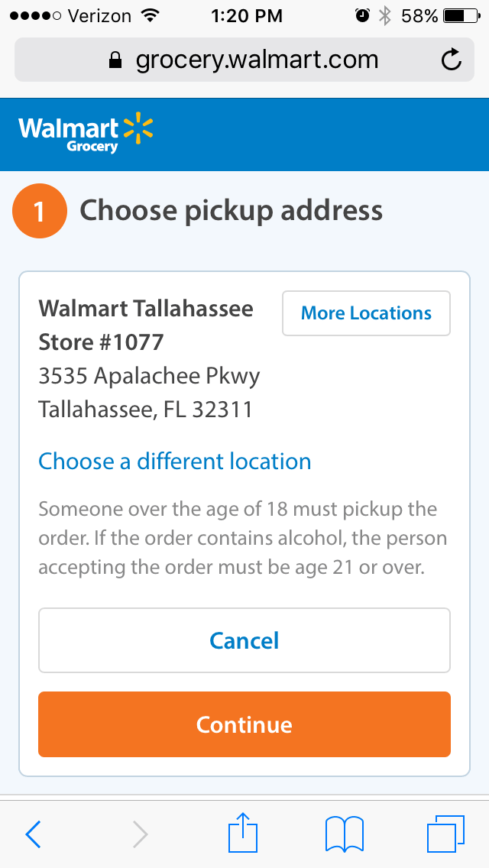Tap the orange step 1 circle
The height and width of the screenshot is (868, 489).
(x=39, y=211)
